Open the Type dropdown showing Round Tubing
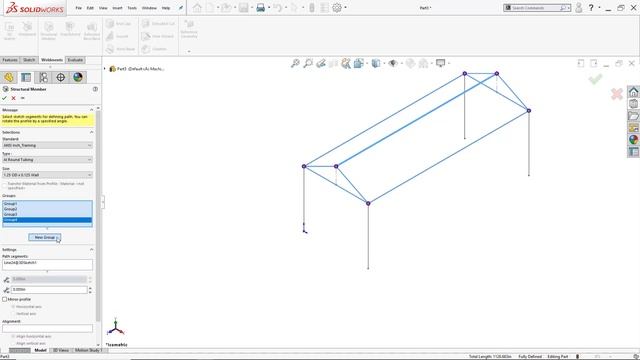 coord(47,160)
